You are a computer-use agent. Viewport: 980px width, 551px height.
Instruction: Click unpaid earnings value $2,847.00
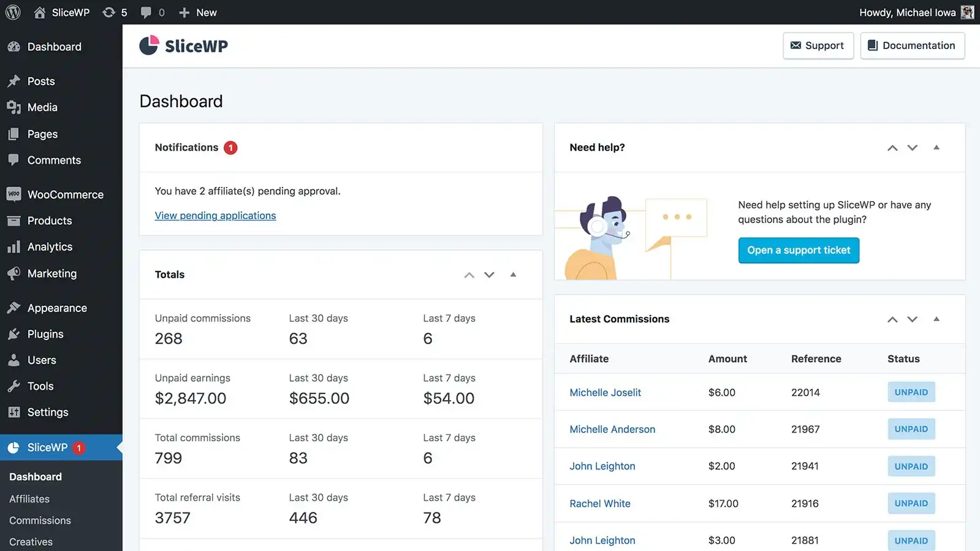coord(191,398)
